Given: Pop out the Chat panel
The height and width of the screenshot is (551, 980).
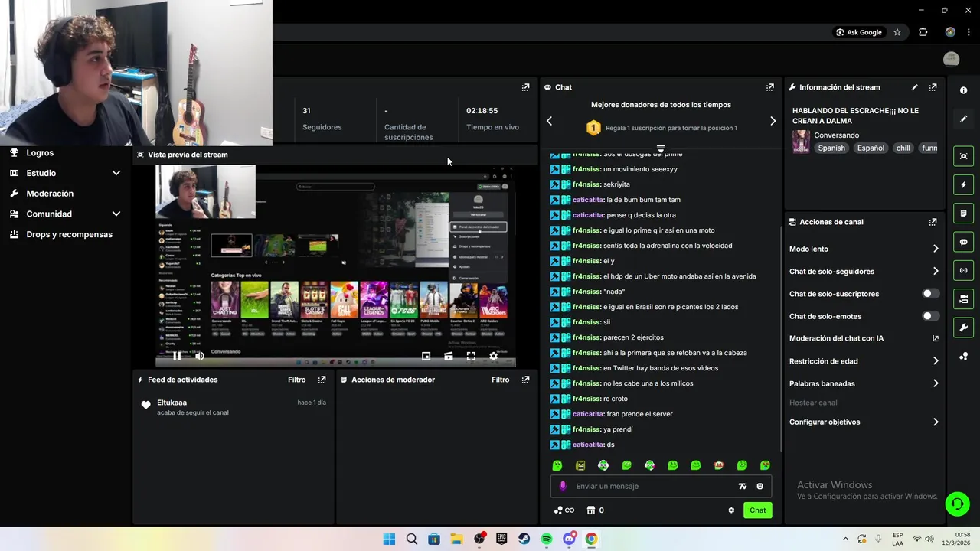Looking at the screenshot, I should pos(770,87).
